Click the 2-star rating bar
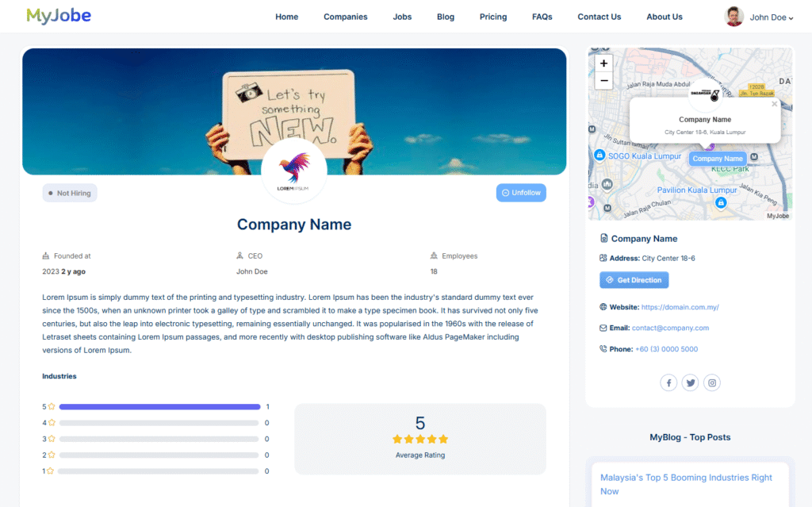 tap(159, 455)
